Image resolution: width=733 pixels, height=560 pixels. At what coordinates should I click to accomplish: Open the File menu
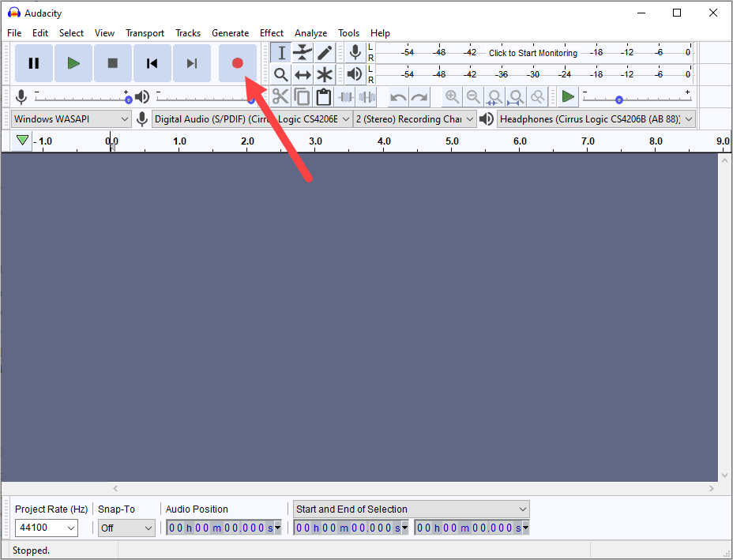(14, 33)
